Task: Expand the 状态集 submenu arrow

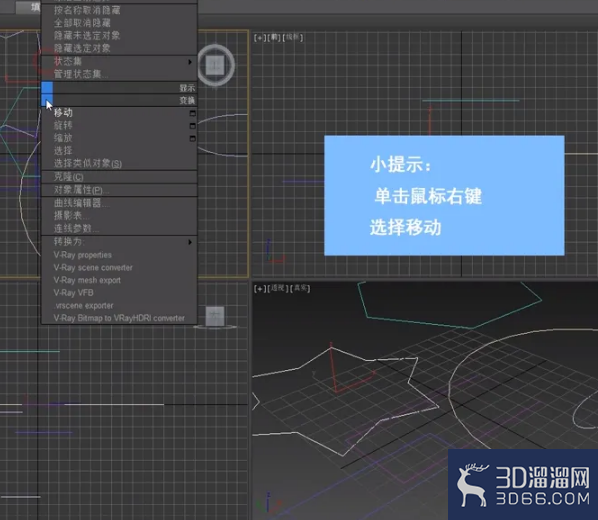Action: 190,62
